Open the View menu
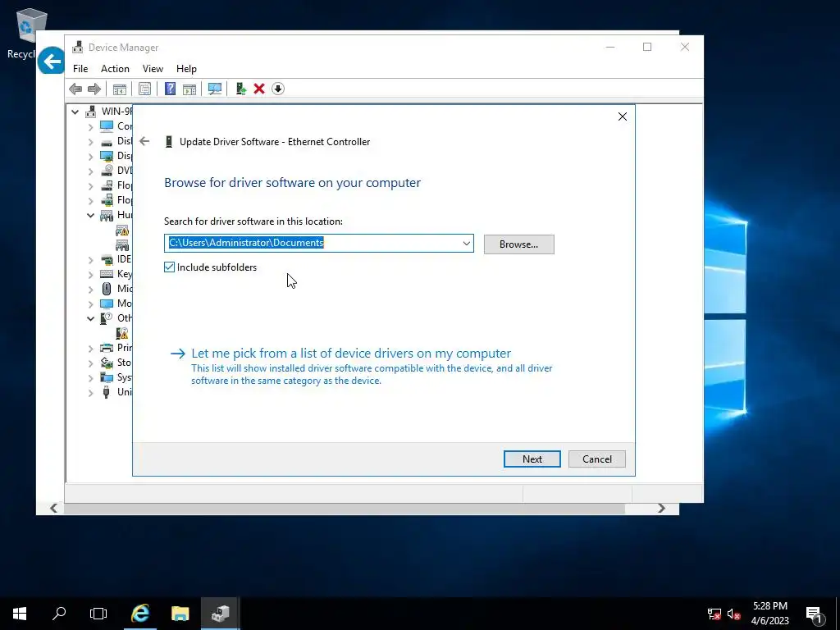The image size is (840, 630). [153, 69]
